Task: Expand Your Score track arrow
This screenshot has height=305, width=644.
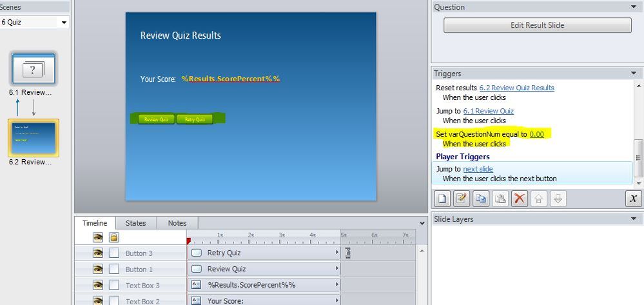Action: point(337,300)
